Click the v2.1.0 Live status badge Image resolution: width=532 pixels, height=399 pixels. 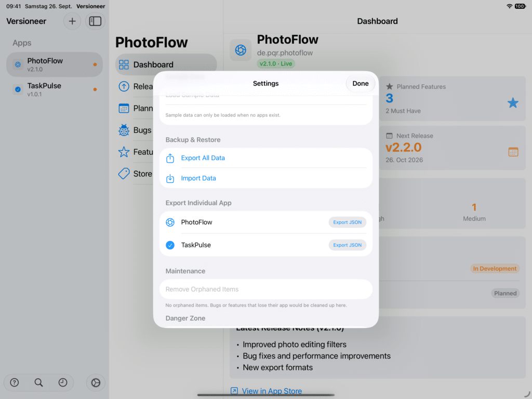(276, 64)
